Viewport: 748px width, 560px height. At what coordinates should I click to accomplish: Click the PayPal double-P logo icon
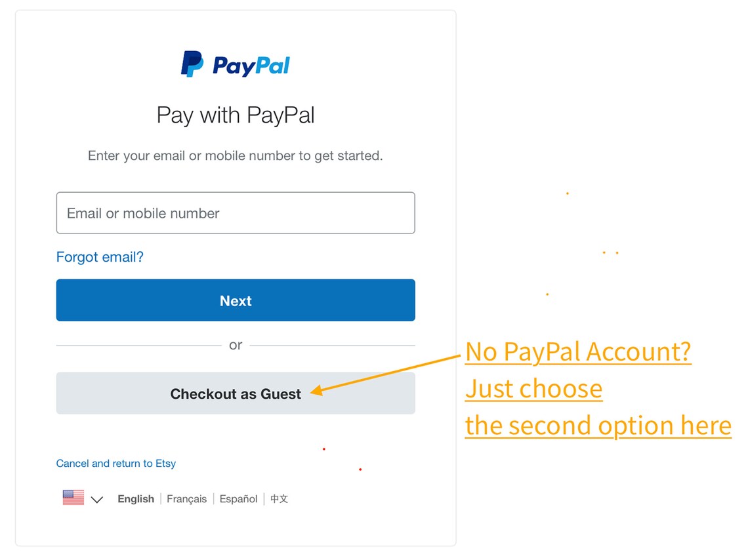tap(192, 64)
